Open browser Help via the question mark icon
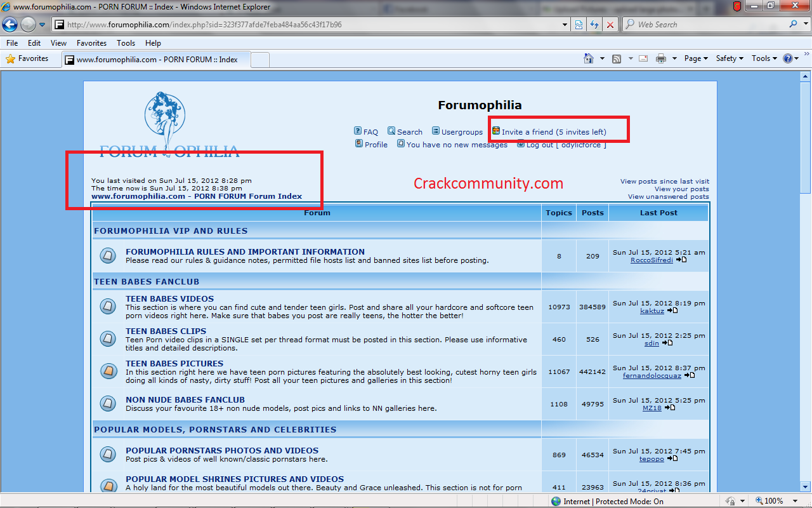The height and width of the screenshot is (508, 812). [x=788, y=58]
